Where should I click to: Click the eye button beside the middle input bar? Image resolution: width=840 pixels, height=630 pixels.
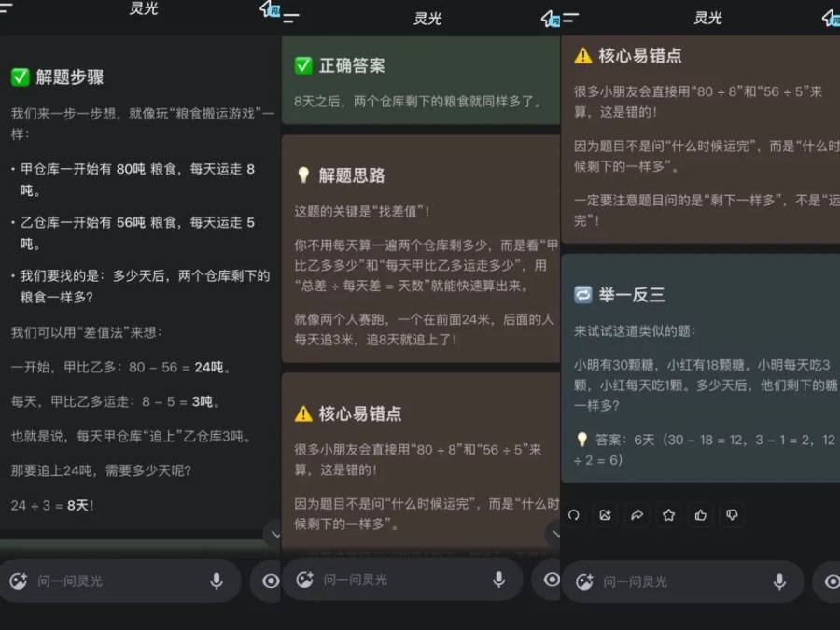pyautogui.click(x=552, y=580)
